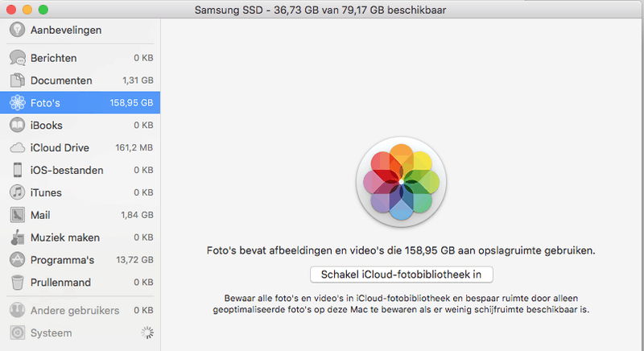Select the Foto's label in the highlighted row
The height and width of the screenshot is (351, 644).
click(x=45, y=102)
